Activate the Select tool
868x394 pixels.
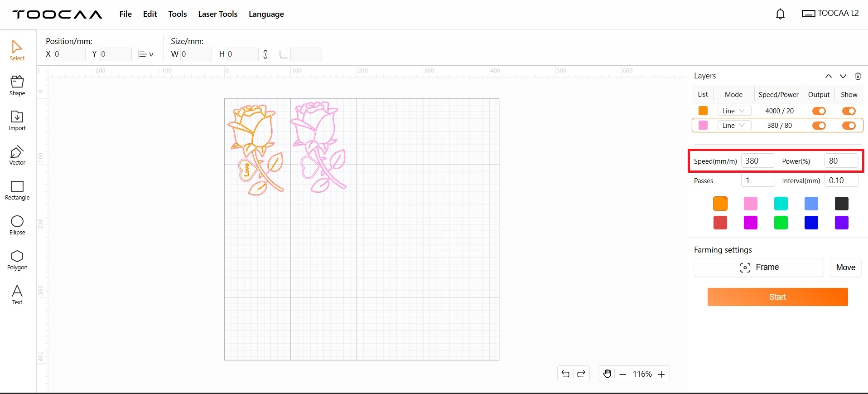(17, 50)
